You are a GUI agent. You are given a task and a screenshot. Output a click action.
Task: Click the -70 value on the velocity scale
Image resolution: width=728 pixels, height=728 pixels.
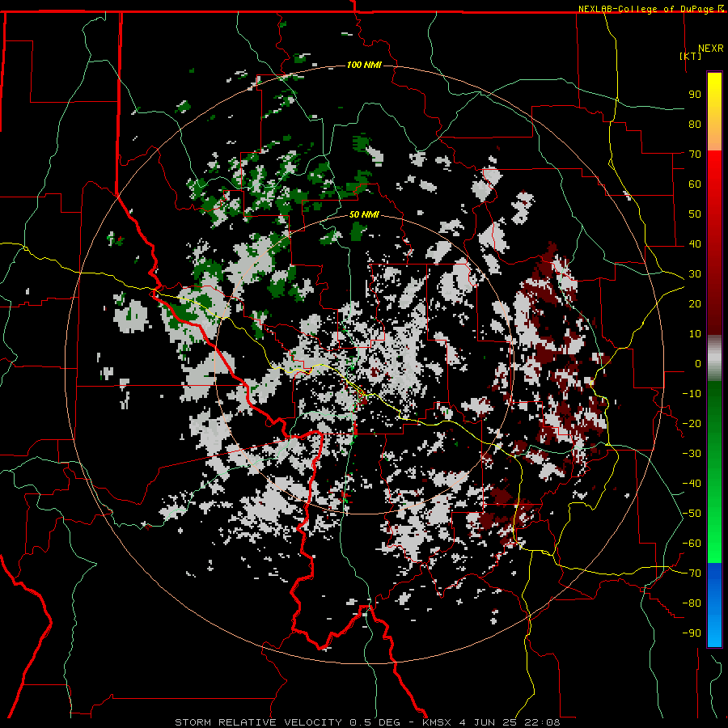(x=692, y=574)
